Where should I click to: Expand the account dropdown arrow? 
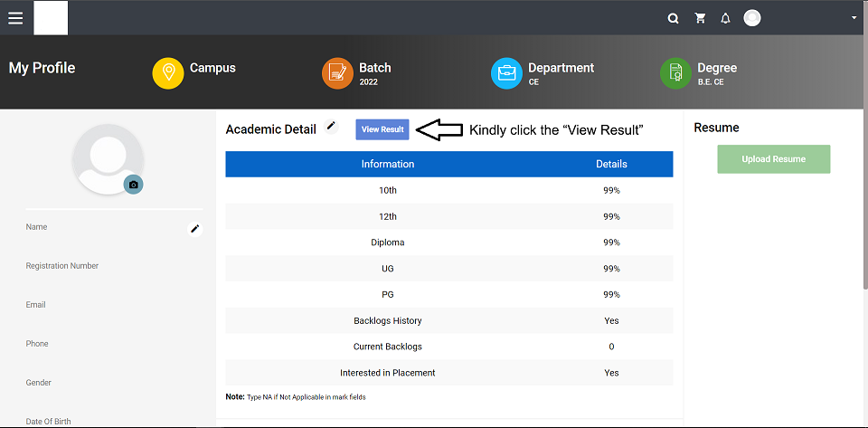coord(854,18)
